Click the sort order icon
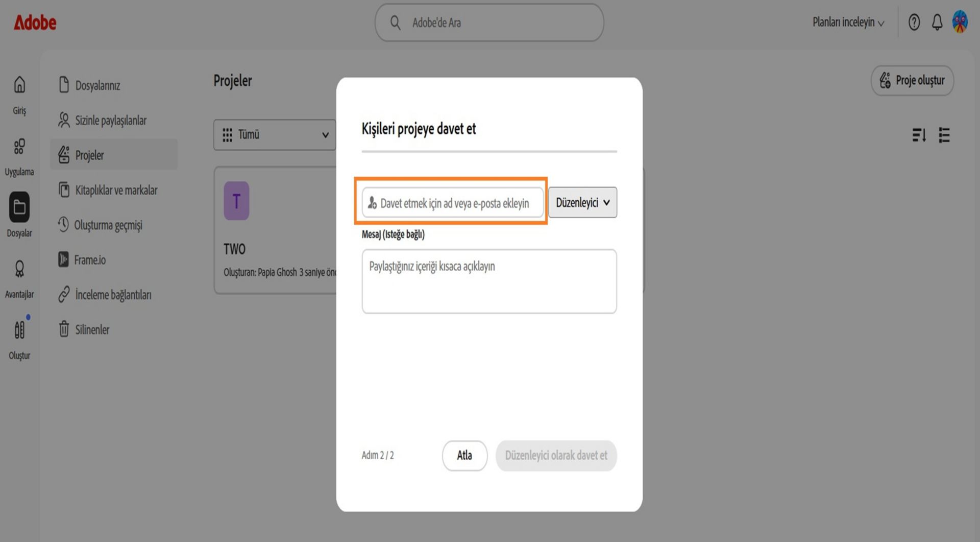The image size is (980, 542). click(x=919, y=135)
